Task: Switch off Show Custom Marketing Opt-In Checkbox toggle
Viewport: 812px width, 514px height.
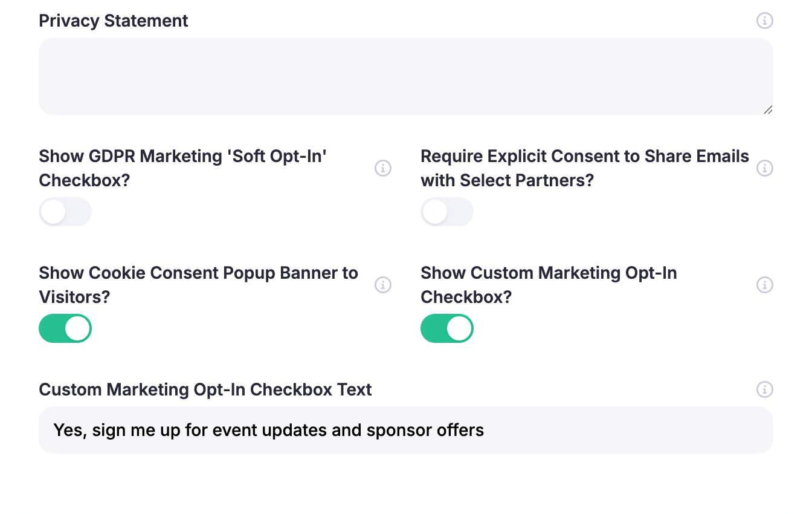Action: pos(447,328)
